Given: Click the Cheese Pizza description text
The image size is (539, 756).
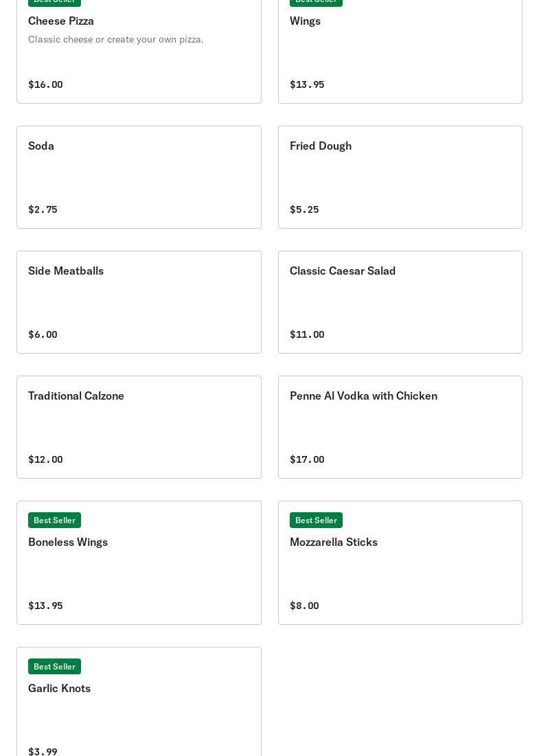Looking at the screenshot, I should click(116, 40).
